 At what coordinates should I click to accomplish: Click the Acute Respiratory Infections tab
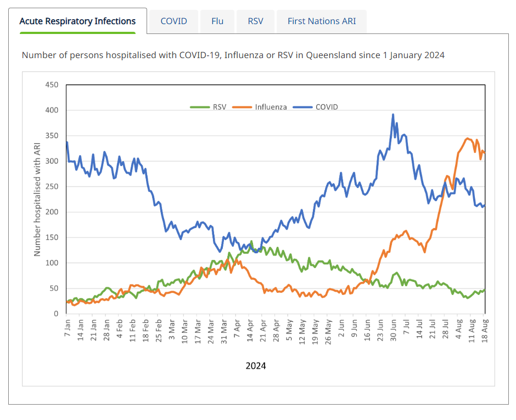(x=77, y=21)
